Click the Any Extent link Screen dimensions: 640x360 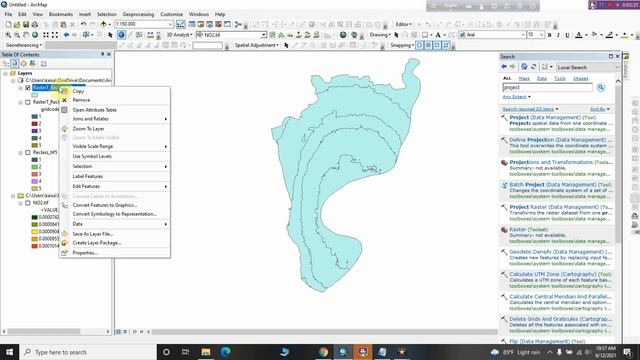coord(515,97)
